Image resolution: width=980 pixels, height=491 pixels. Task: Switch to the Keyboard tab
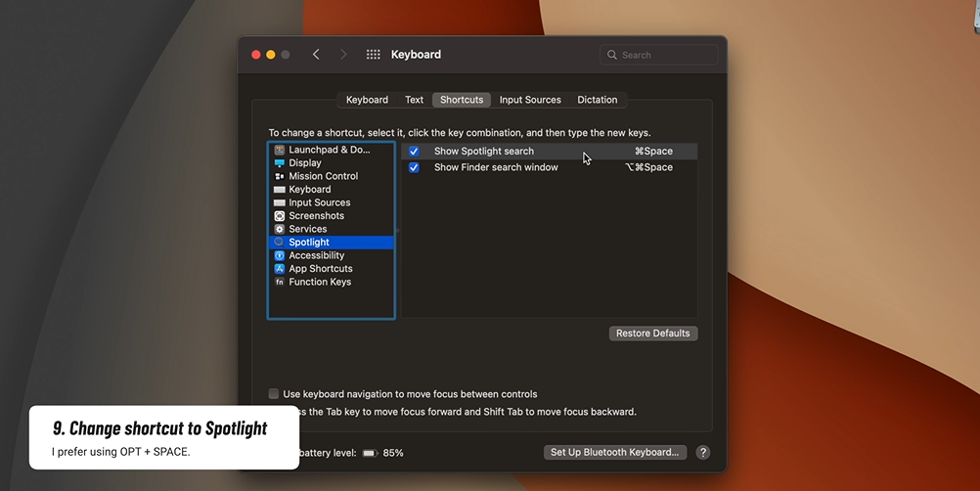[x=367, y=100]
